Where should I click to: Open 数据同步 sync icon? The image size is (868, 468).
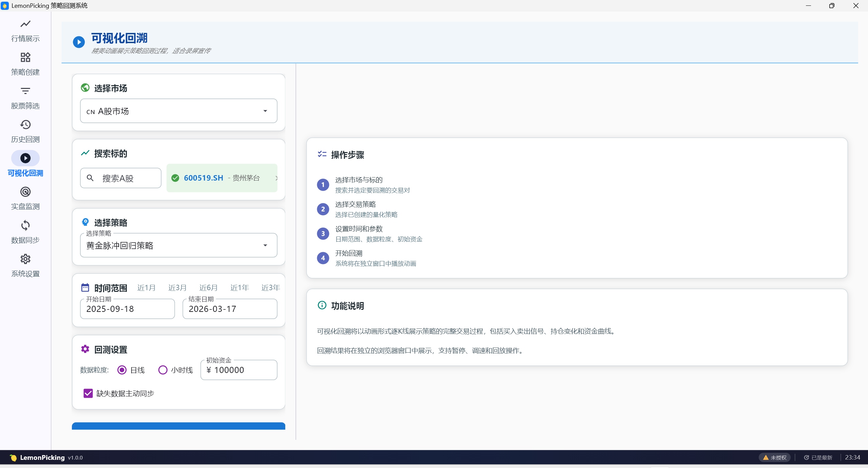25,225
